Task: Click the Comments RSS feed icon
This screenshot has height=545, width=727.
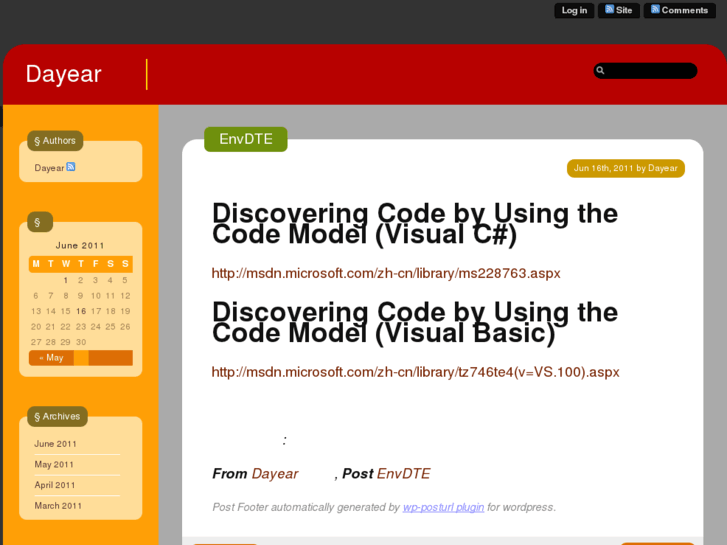Action: pyautogui.click(x=655, y=9)
